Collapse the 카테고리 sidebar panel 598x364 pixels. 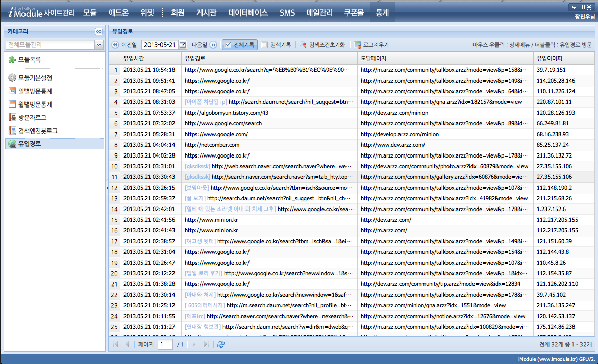(x=98, y=31)
